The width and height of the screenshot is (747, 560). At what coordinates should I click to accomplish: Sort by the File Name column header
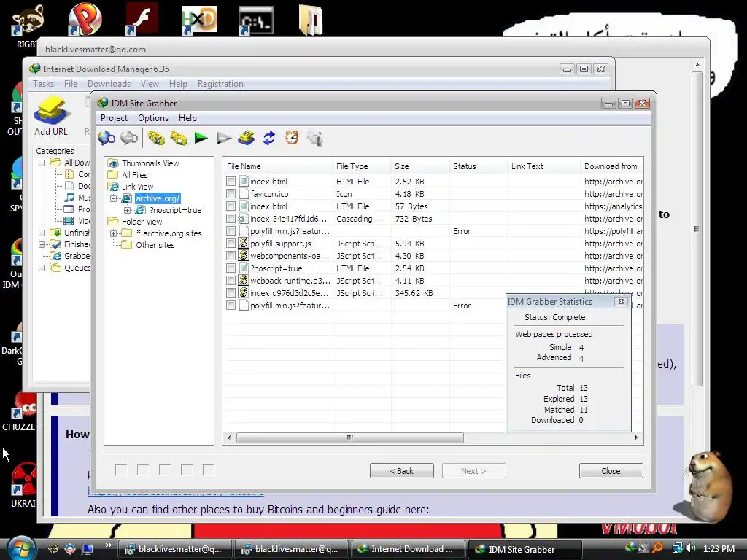point(278,166)
